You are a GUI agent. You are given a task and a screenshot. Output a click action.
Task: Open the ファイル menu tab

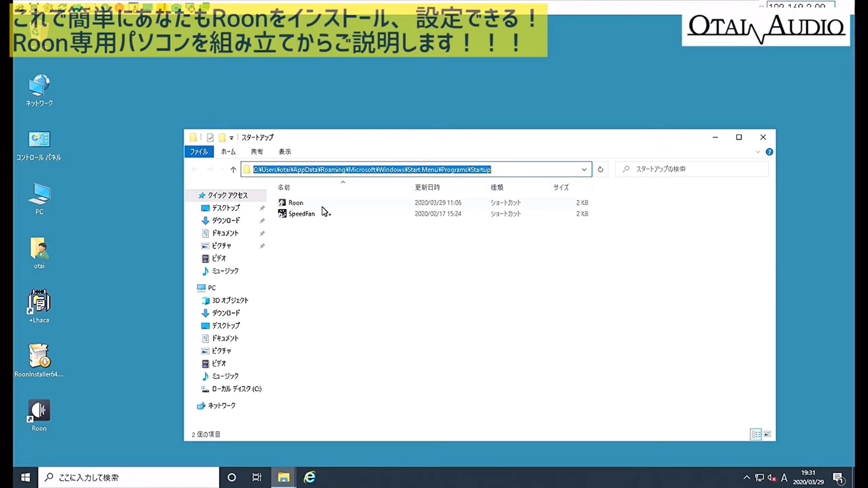pyautogui.click(x=199, y=152)
